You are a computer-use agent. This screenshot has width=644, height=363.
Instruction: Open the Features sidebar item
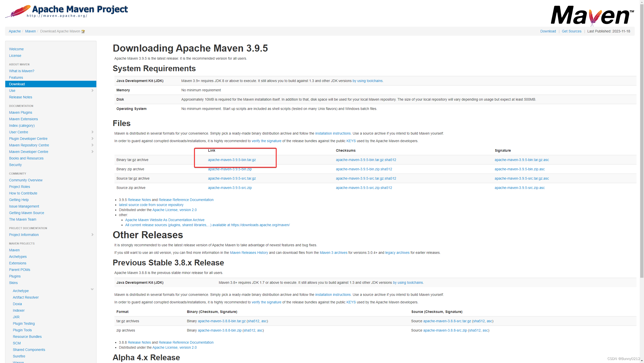point(16,77)
